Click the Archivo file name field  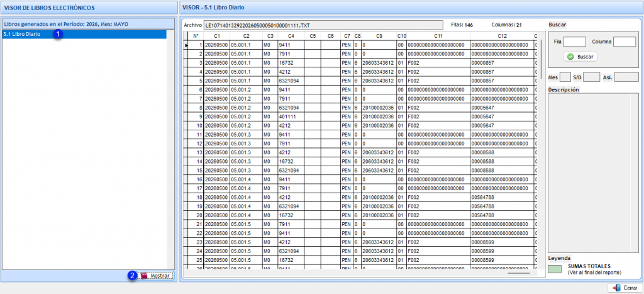(323, 25)
